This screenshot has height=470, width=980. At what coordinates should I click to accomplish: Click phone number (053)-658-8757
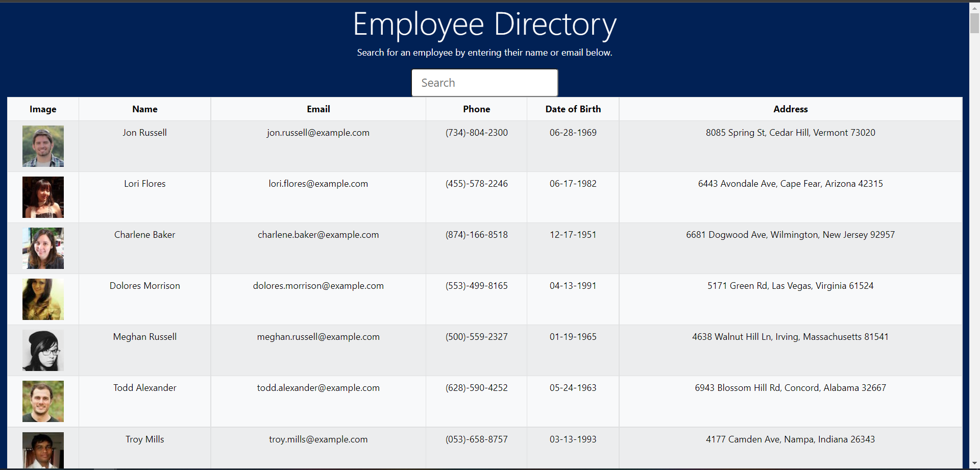click(x=477, y=439)
